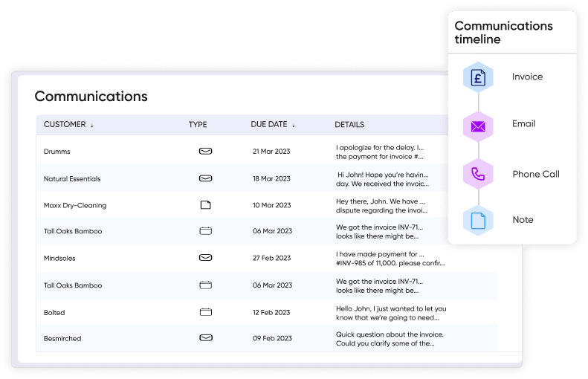Select the card type icon for Bolted

point(206,312)
